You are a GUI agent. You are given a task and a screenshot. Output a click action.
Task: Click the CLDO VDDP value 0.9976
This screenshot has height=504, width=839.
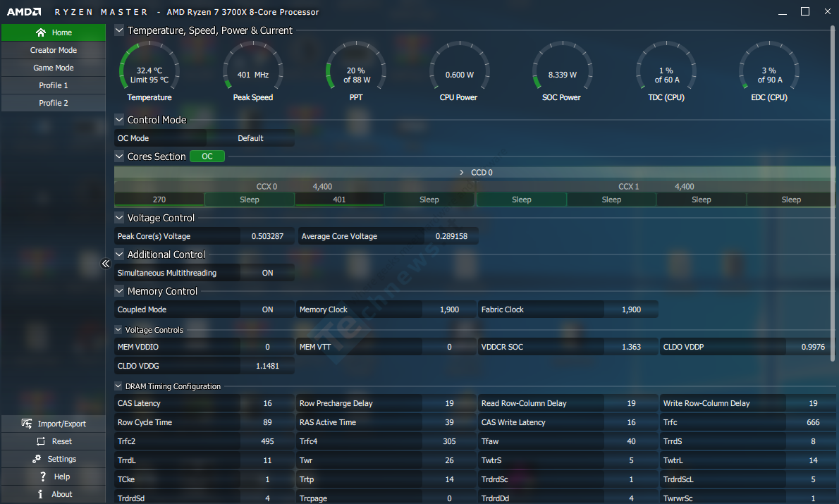(x=814, y=347)
